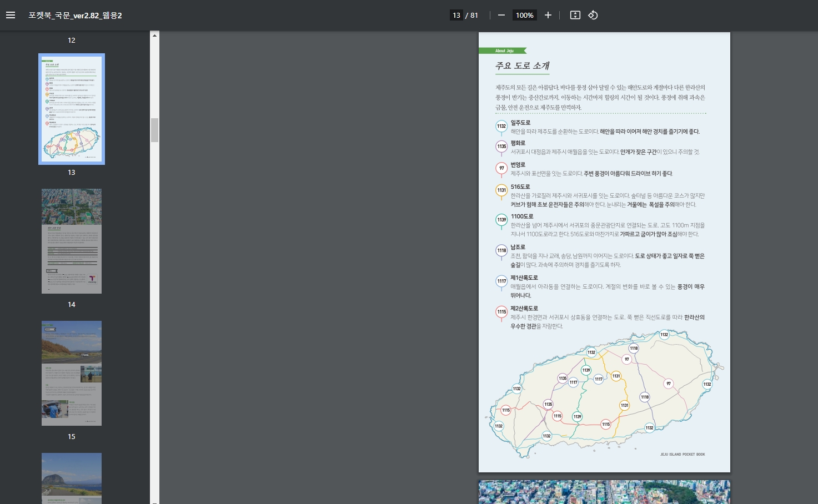The width and height of the screenshot is (818, 504).
Task: Click the thumbnail sidebar scrollbar handle
Action: [154, 130]
